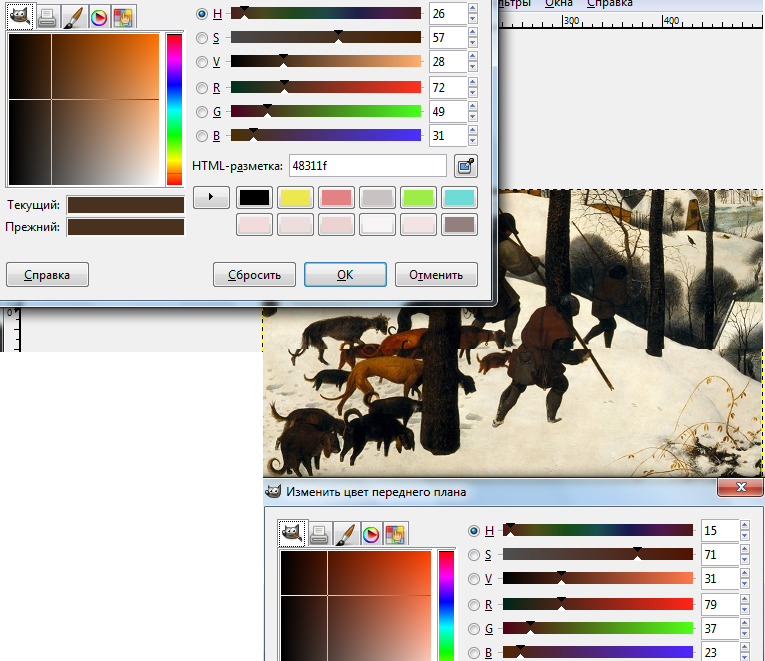Pick the mauve-gray history swatch
The height and width of the screenshot is (661, 765).
point(459,225)
